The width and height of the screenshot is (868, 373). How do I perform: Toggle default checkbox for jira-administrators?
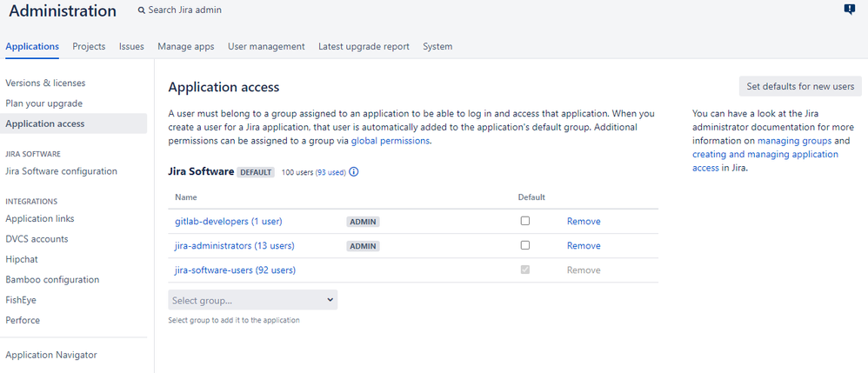tap(524, 245)
